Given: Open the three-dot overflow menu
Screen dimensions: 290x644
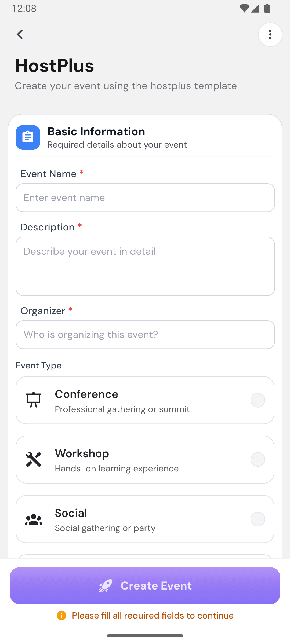Looking at the screenshot, I should click(x=270, y=35).
